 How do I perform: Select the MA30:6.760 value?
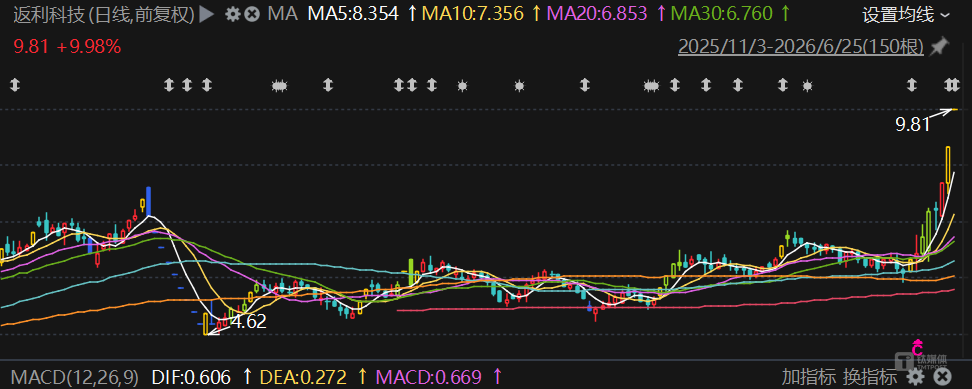(x=722, y=14)
